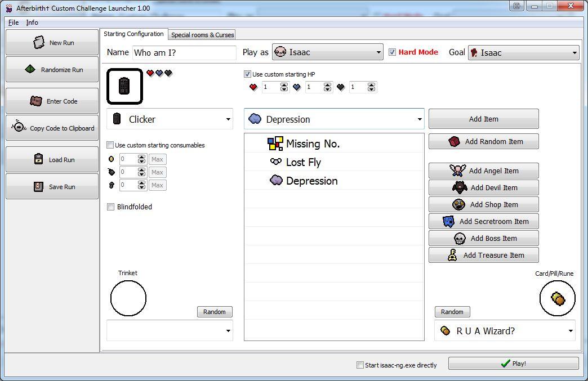Viewport: 588px width, 381px height.
Task: Click the devil icon on Add Devil Item
Action: [460, 187]
